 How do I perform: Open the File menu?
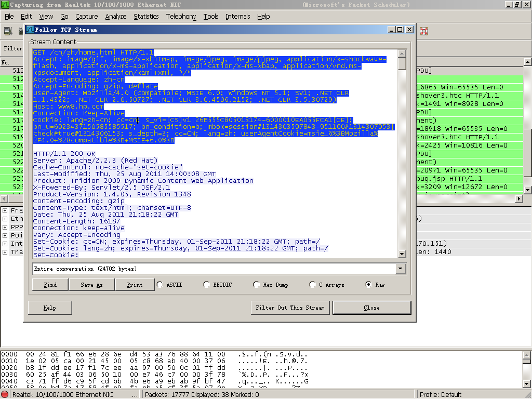tap(9, 16)
